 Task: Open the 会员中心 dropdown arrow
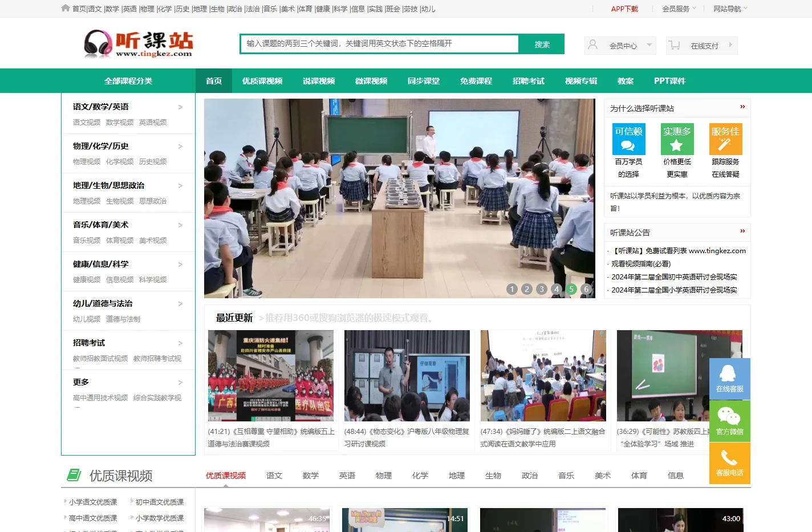click(649, 45)
